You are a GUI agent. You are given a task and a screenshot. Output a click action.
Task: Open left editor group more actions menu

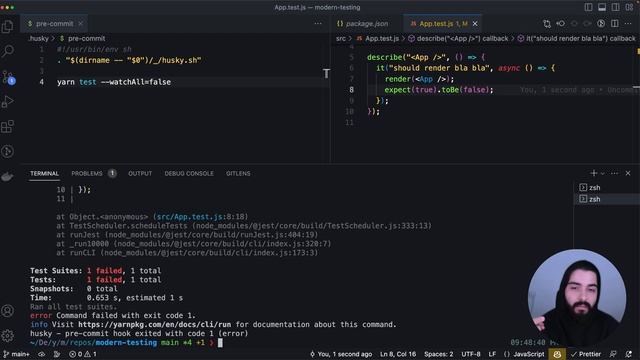[x=318, y=24]
